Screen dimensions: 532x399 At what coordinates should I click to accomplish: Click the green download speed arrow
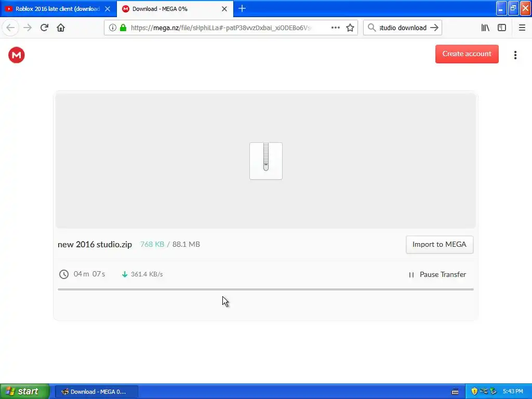[x=125, y=274]
